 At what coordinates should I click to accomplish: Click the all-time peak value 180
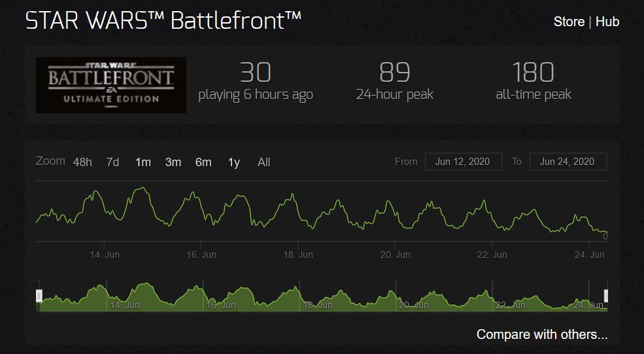(x=533, y=72)
